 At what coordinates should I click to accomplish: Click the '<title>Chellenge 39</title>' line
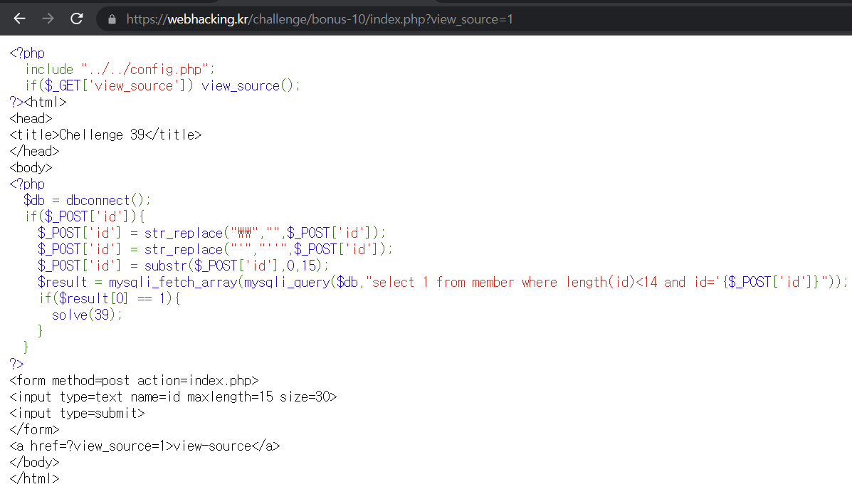[x=105, y=135]
